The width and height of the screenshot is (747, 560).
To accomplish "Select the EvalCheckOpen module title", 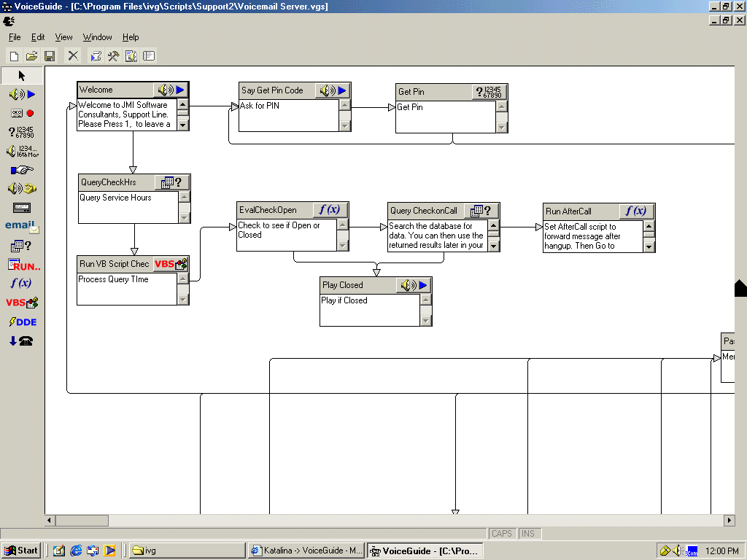I will 268,210.
